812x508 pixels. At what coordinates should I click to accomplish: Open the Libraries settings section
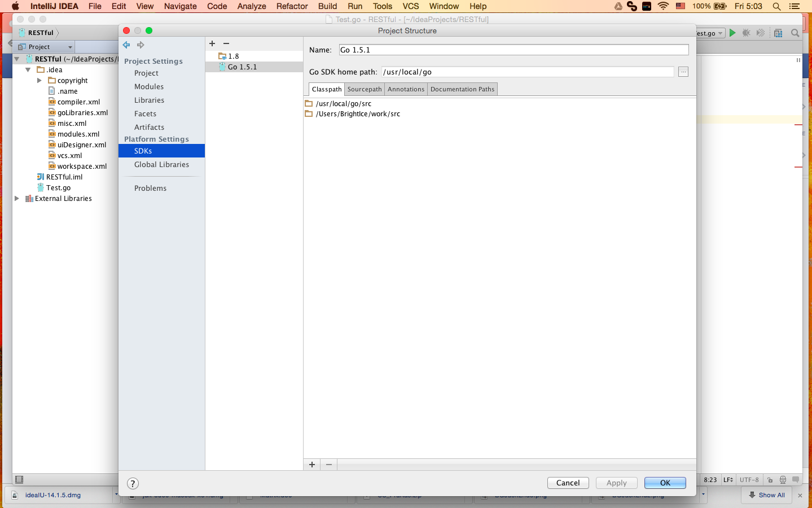click(x=150, y=100)
